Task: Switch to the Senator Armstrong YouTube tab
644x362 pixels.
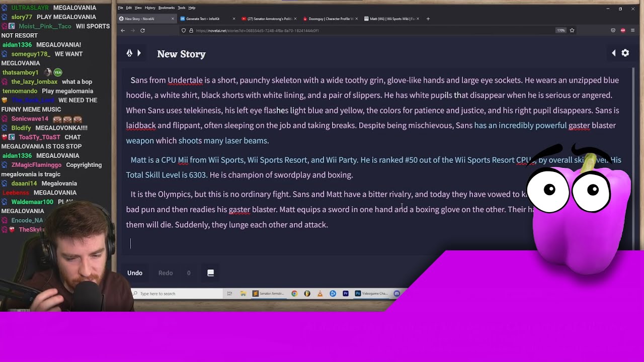Action: click(x=269, y=19)
